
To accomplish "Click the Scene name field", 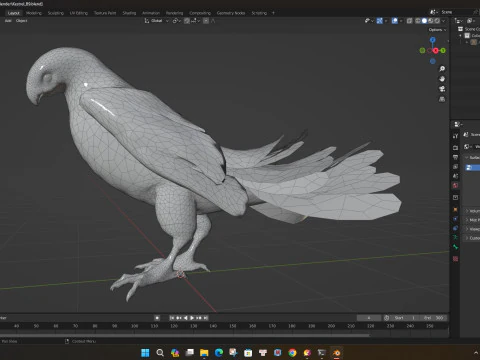I will 456,12.
